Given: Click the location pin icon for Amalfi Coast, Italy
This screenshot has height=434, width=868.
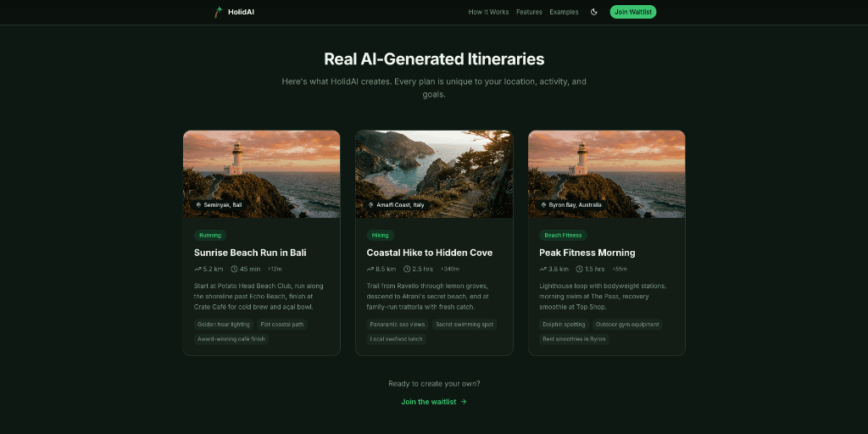Looking at the screenshot, I should coord(371,205).
